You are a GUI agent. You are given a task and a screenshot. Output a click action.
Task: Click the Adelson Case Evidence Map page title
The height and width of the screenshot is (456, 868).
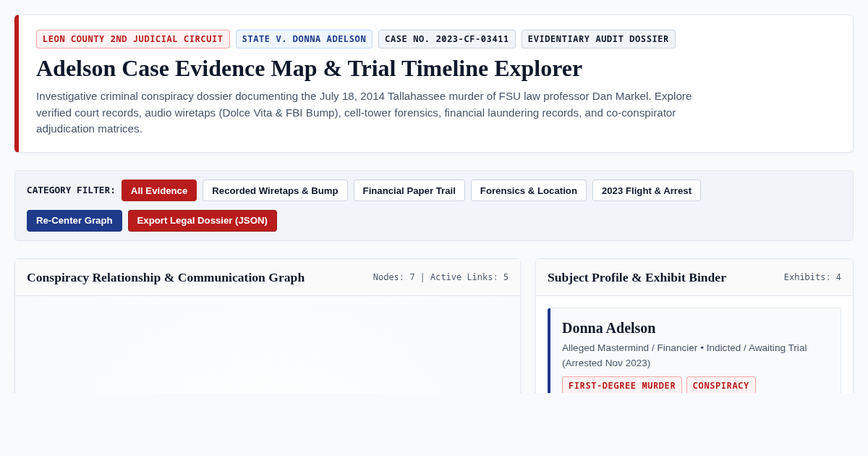309,68
